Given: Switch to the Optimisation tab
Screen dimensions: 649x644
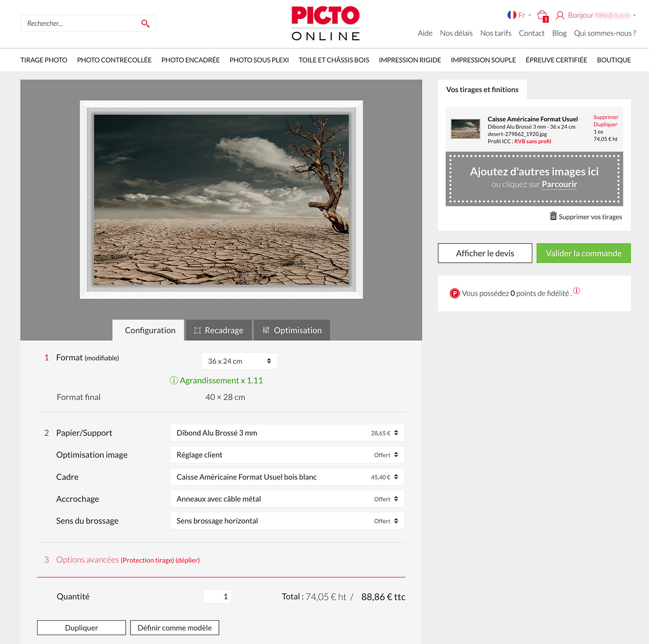Looking at the screenshot, I should coord(292,330).
